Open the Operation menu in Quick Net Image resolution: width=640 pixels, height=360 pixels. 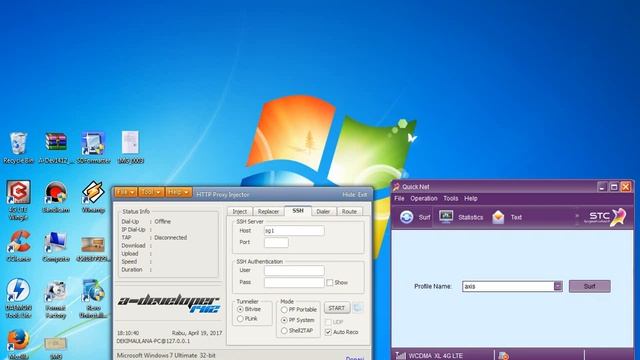[x=424, y=198]
